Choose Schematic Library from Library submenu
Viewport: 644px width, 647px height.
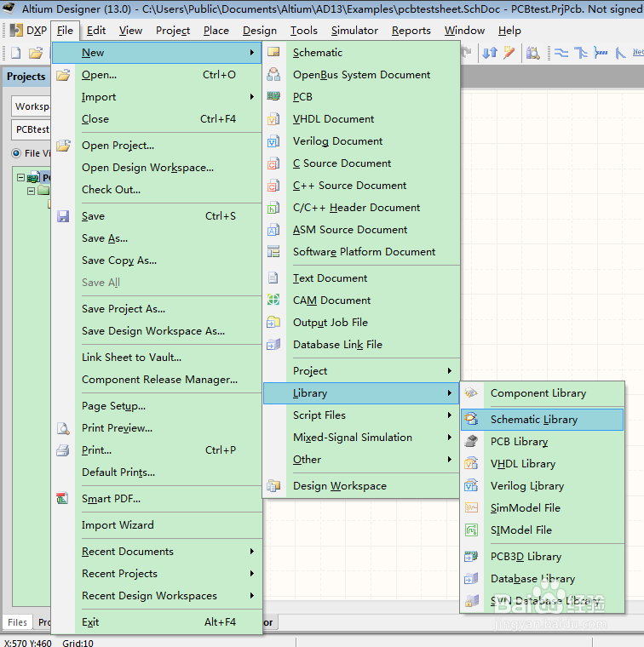(542, 420)
